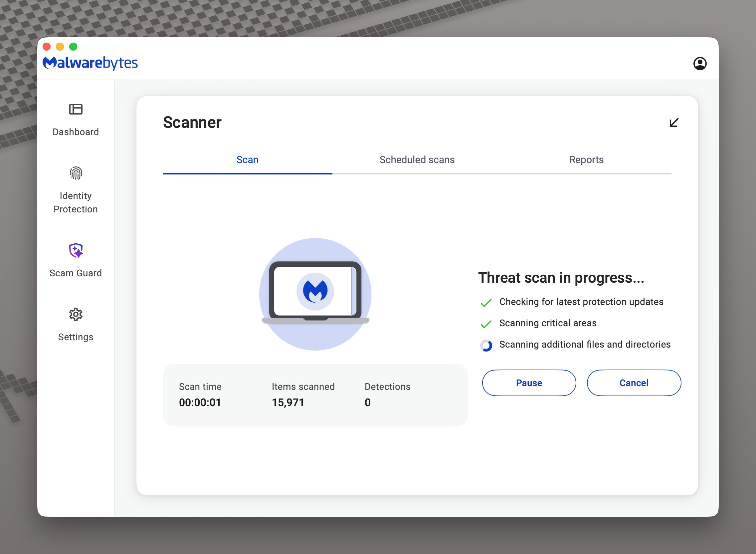The width and height of the screenshot is (756, 554).
Task: Click the spinner beside Scanning additional files
Action: pos(486,345)
